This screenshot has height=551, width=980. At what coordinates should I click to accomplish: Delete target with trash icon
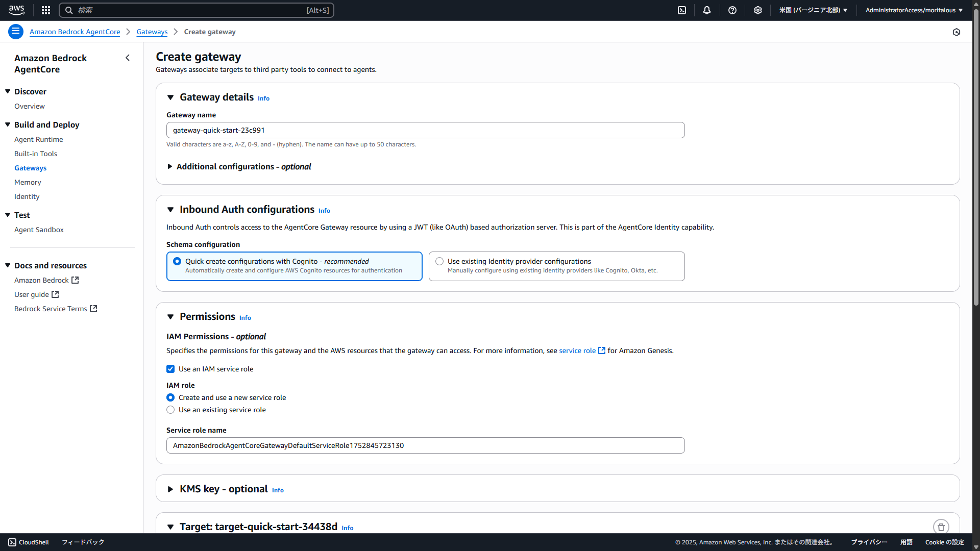click(941, 527)
